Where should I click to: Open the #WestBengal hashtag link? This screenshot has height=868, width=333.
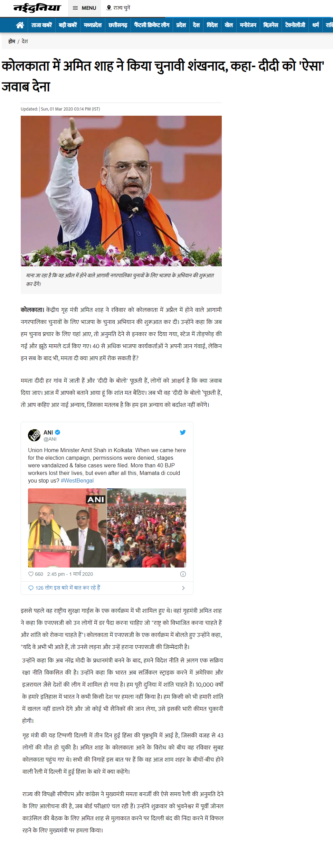(x=77, y=480)
